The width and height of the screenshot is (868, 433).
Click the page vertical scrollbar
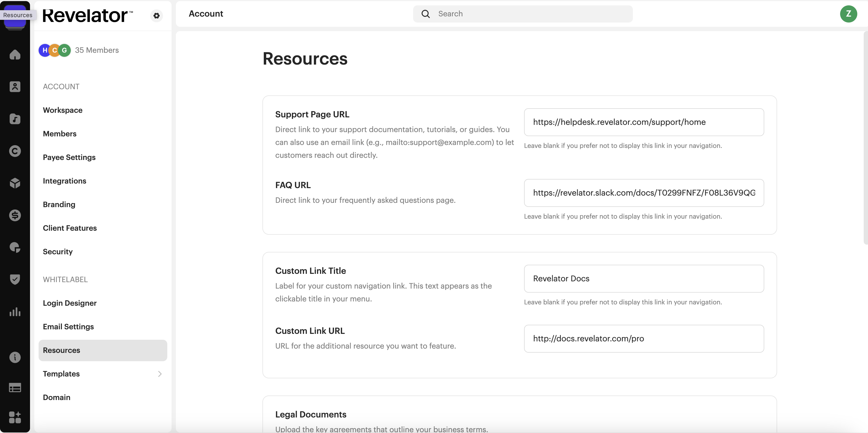(866, 138)
